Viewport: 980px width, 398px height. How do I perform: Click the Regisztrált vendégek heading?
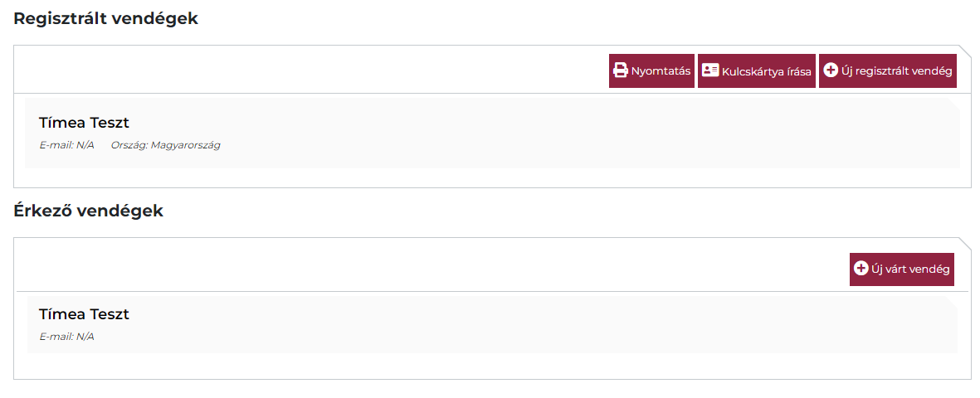(x=105, y=18)
